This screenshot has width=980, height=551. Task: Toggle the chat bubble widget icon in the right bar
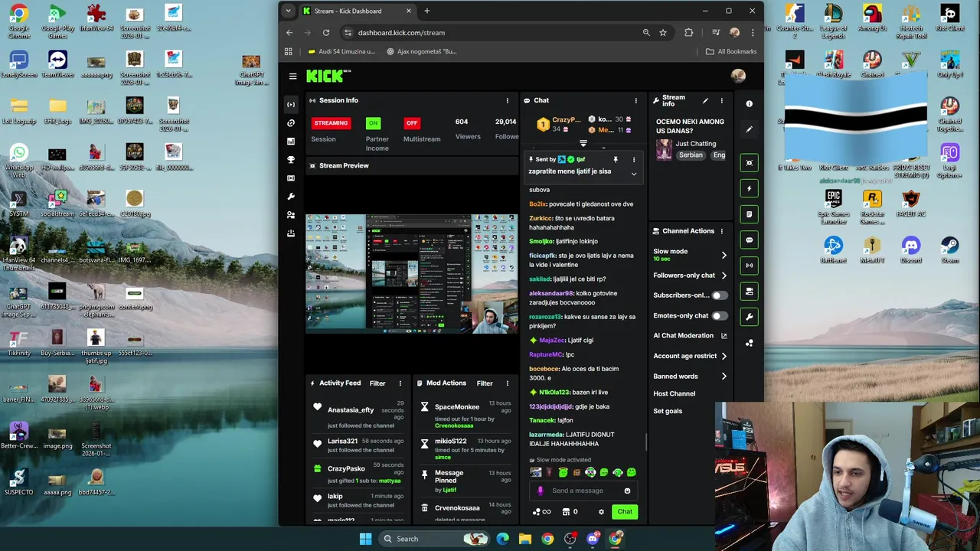(x=749, y=240)
